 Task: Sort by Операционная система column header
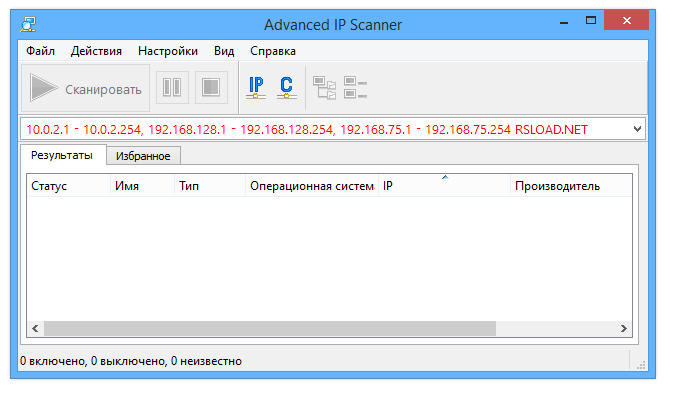pyautogui.click(x=312, y=186)
